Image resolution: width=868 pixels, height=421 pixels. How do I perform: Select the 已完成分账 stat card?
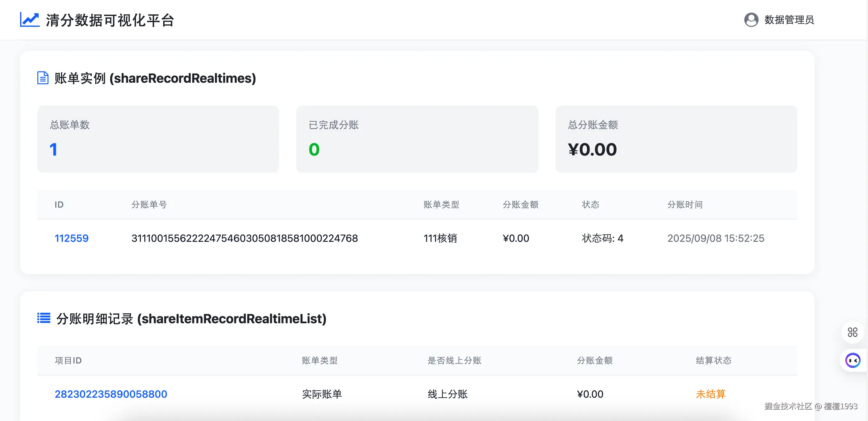click(x=417, y=139)
